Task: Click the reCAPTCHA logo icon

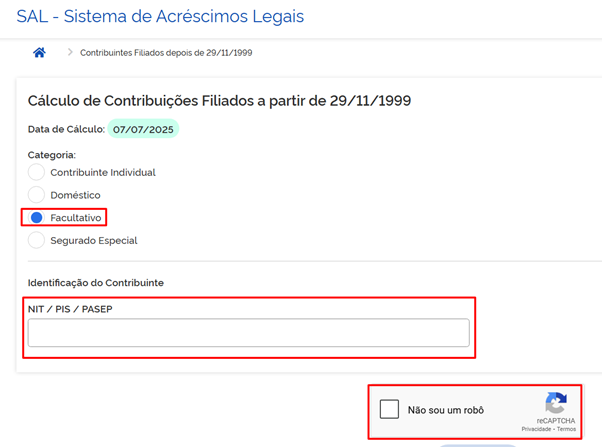Action: [x=556, y=402]
